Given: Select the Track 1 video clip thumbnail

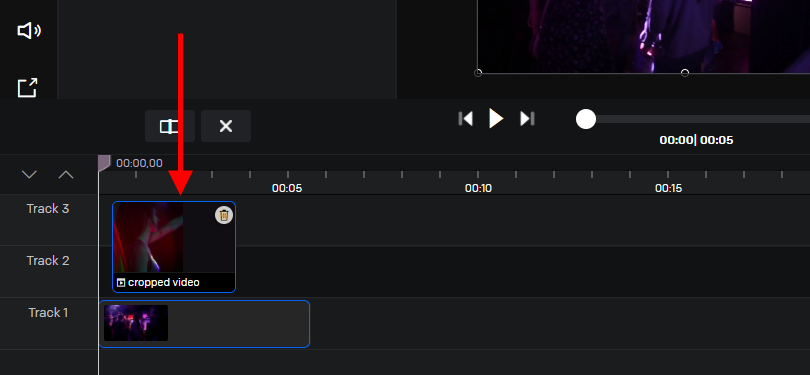Looking at the screenshot, I should (136, 323).
